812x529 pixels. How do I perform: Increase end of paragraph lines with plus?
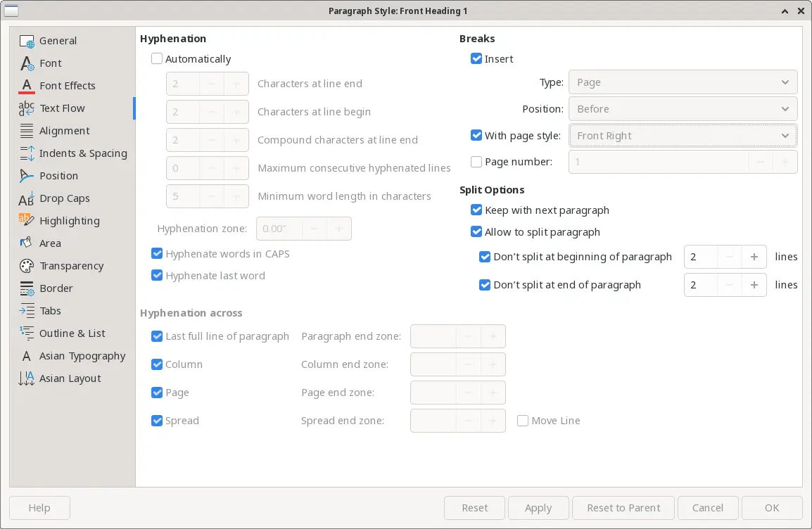click(754, 285)
